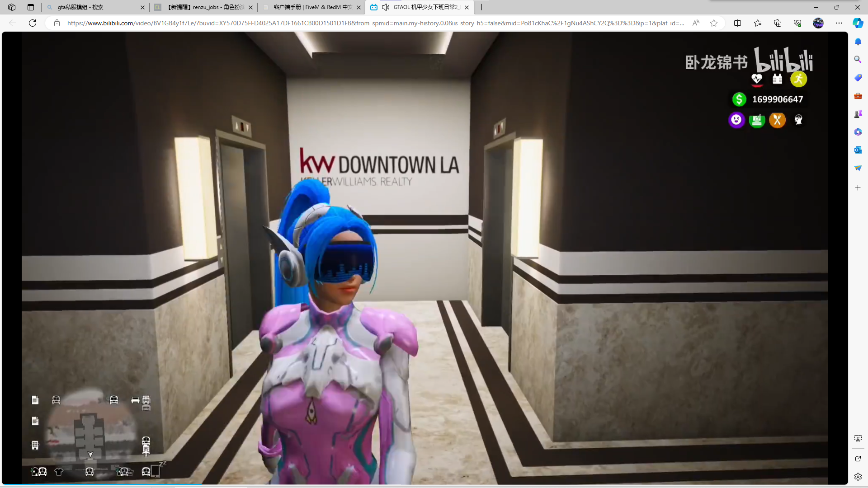
Task: Open a new browser tab
Action: click(482, 7)
